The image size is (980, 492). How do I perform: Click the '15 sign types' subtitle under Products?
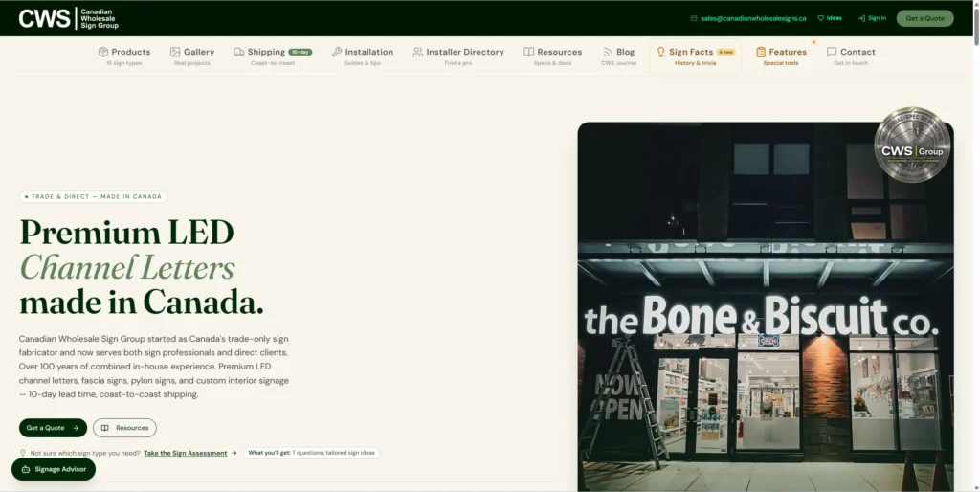pyautogui.click(x=123, y=63)
